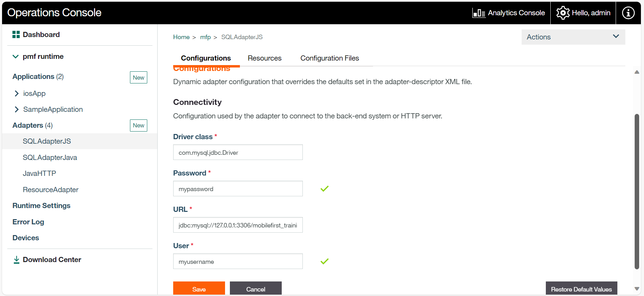The width and height of the screenshot is (644, 296).
Task: Click into the Driver class field
Action: click(x=238, y=152)
